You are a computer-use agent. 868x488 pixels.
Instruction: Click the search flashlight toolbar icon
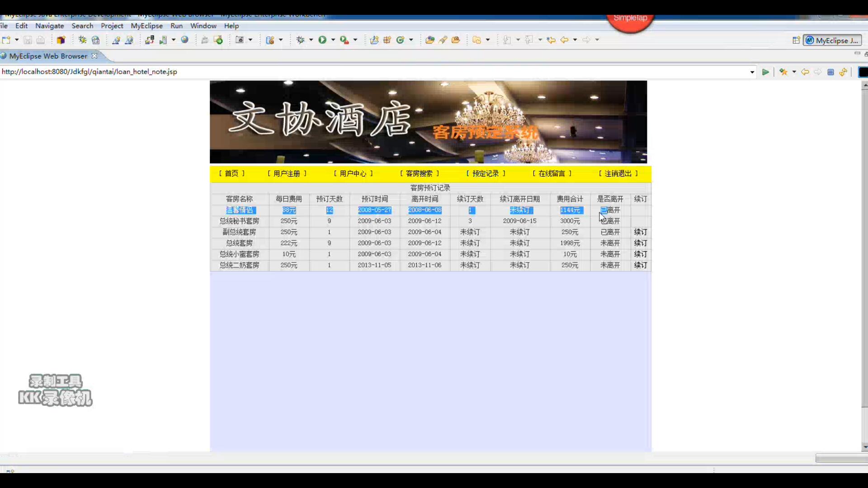click(443, 40)
